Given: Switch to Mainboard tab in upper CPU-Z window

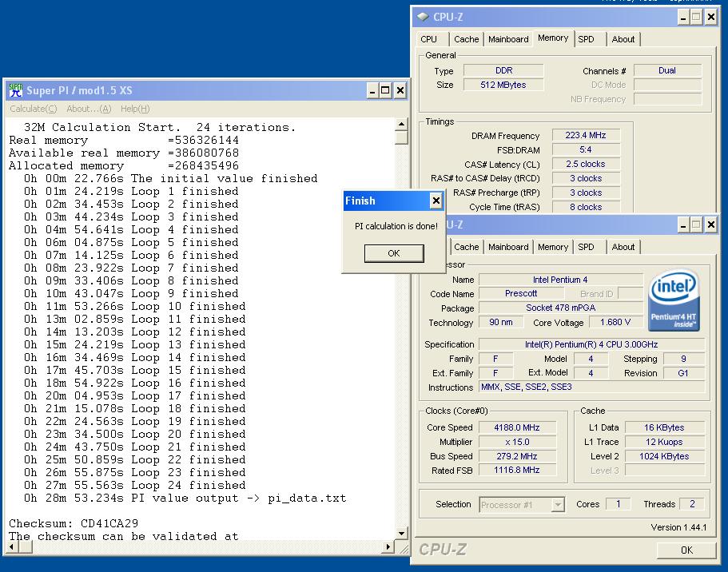Looking at the screenshot, I should (x=508, y=39).
